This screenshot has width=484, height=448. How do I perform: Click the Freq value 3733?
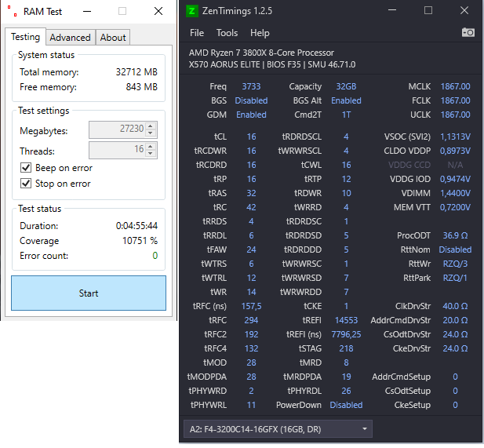point(251,86)
